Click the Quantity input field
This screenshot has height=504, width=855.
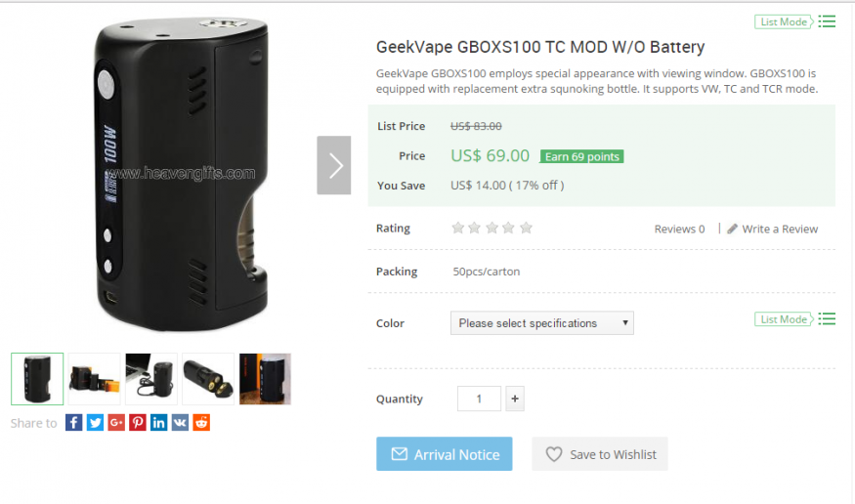(479, 399)
